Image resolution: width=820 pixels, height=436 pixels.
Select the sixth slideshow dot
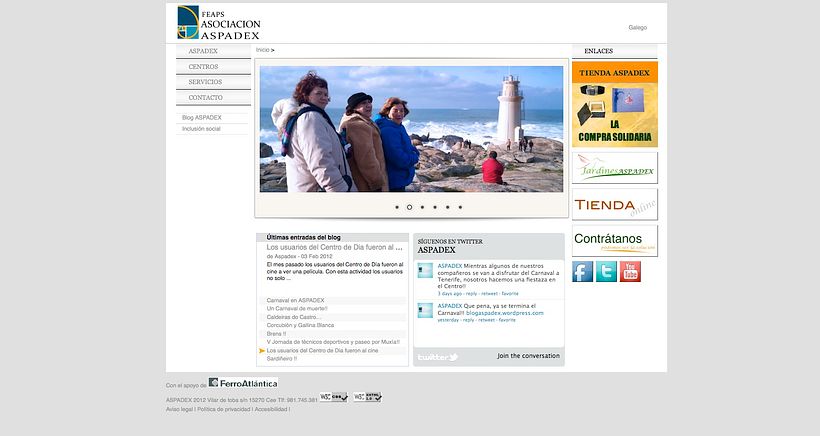[460, 208]
